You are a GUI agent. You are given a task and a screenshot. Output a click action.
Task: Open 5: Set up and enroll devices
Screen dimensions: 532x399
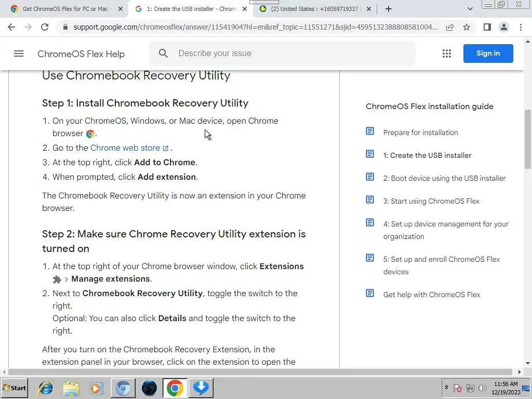click(x=442, y=265)
